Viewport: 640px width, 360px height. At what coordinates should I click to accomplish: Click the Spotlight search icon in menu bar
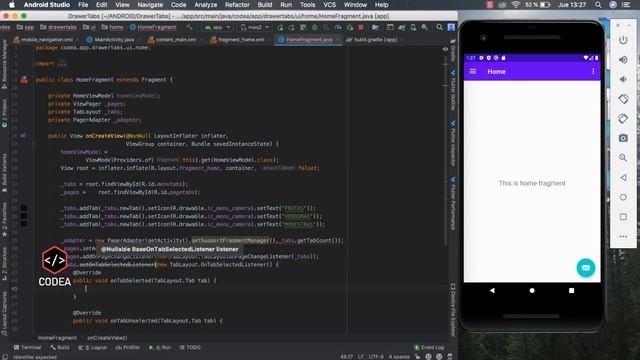[x=598, y=5]
